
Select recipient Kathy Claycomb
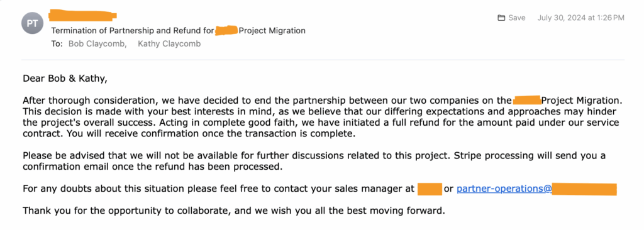(169, 43)
